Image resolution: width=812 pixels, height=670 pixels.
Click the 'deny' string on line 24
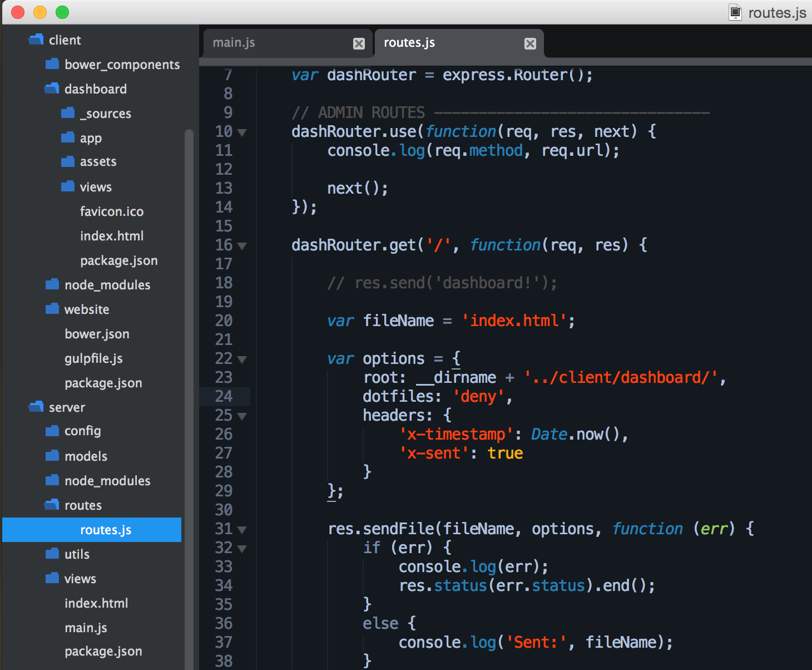tap(478, 396)
